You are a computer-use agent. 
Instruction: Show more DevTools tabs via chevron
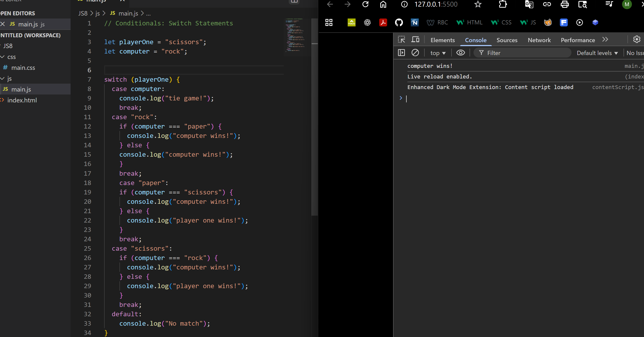point(605,39)
